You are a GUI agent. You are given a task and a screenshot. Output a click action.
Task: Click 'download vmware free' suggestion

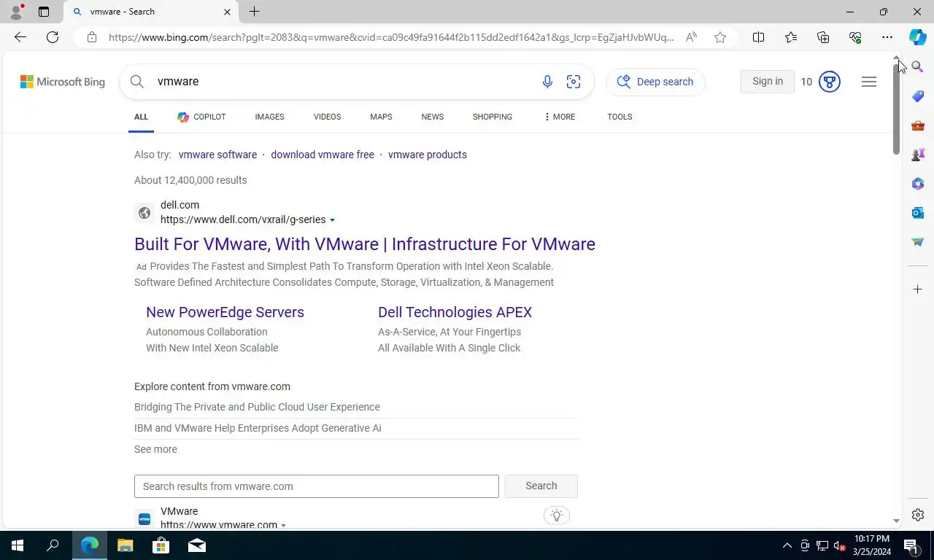click(x=323, y=155)
